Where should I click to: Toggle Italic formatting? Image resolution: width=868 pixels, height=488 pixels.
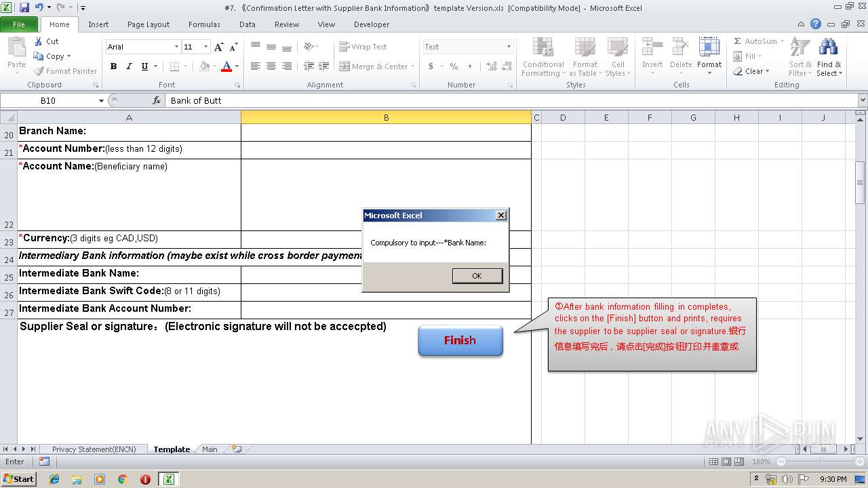[x=129, y=66]
